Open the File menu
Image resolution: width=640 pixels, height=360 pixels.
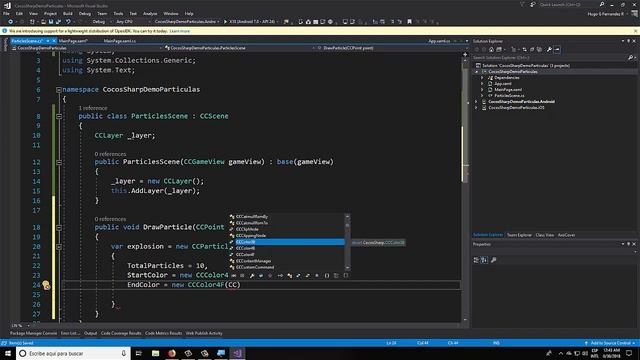[6, 13]
